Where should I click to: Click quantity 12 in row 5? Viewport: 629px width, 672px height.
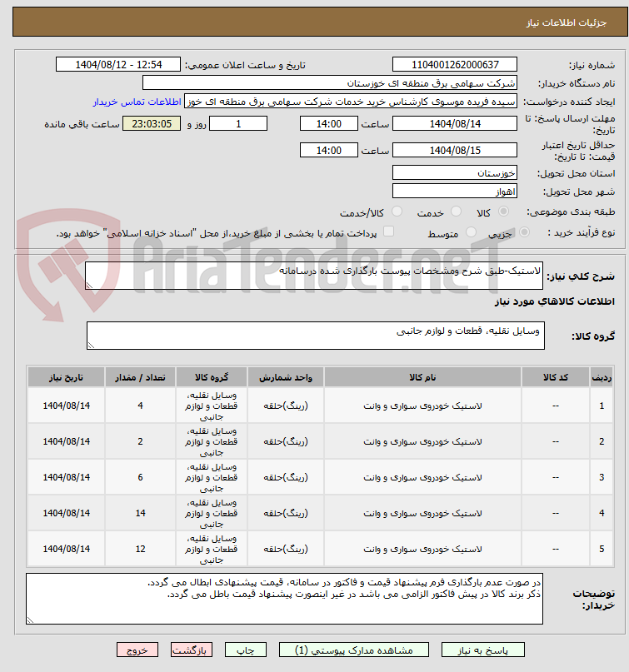(140, 549)
